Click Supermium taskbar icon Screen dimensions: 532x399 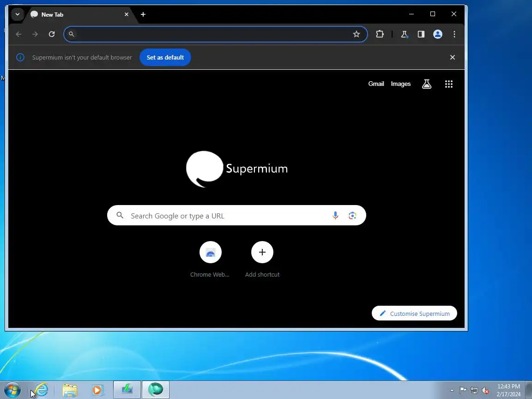156,390
